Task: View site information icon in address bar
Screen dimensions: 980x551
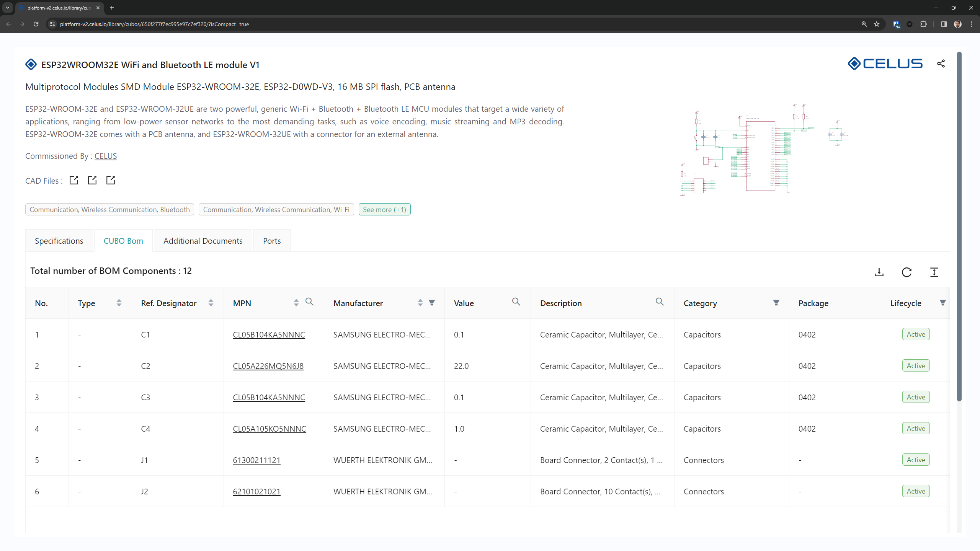Action: tap(52, 24)
